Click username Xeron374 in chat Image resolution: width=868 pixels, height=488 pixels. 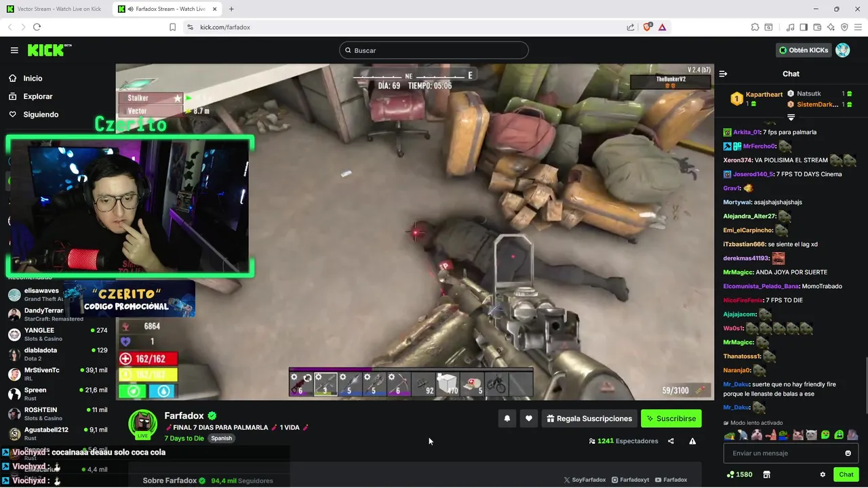(738, 161)
